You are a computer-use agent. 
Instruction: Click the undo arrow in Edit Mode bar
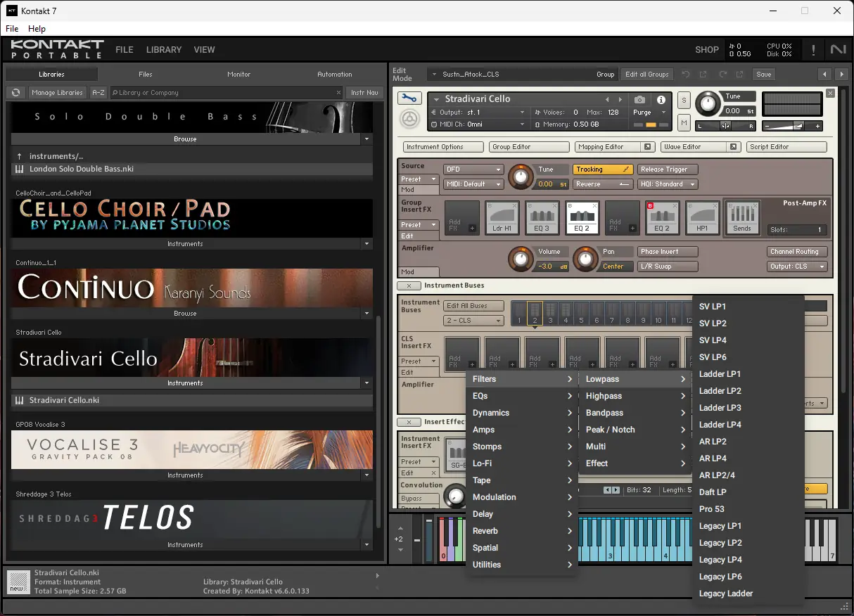point(684,74)
